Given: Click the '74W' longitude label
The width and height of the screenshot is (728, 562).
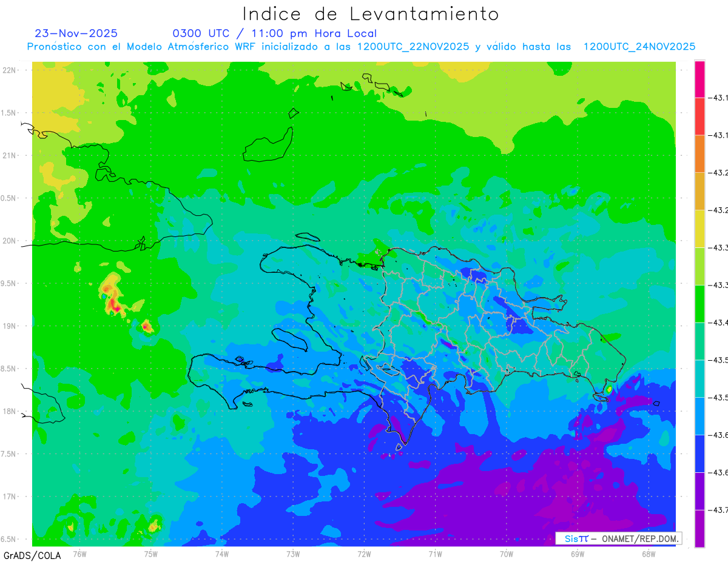Looking at the screenshot, I should pos(222,554).
